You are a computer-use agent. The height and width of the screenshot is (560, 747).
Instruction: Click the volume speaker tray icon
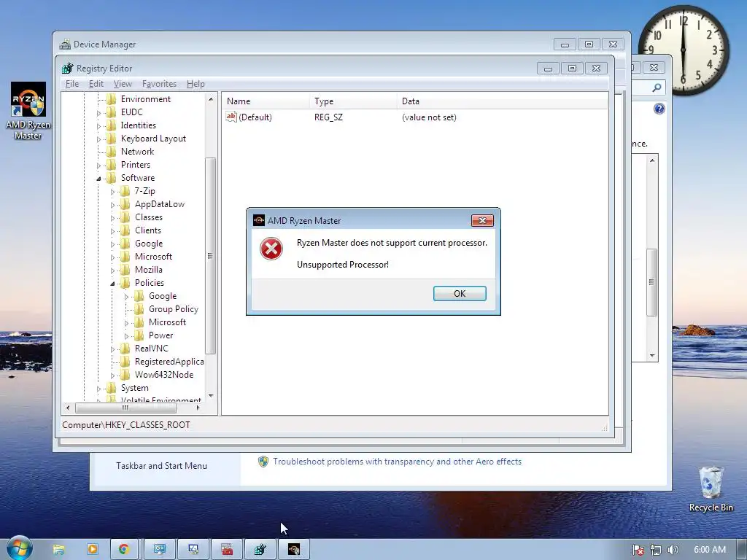pyautogui.click(x=673, y=550)
